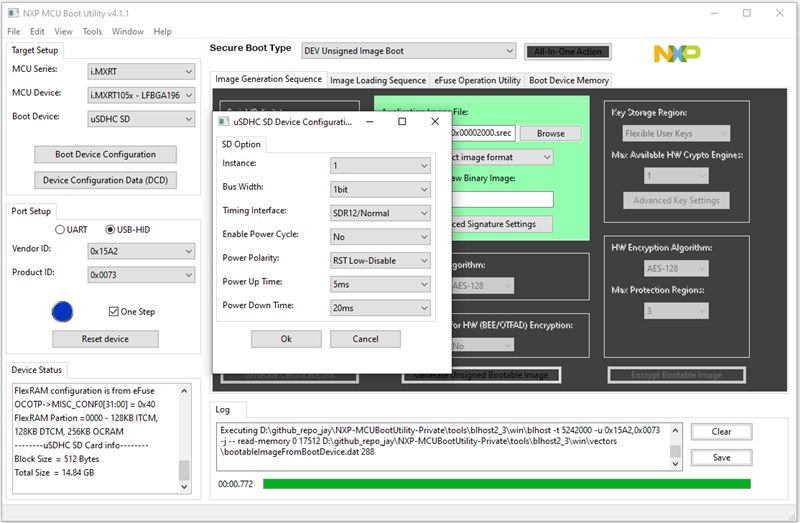Screen dimensions: 800x523
Task: Open the image format dropdown
Action: pyautogui.click(x=503, y=157)
